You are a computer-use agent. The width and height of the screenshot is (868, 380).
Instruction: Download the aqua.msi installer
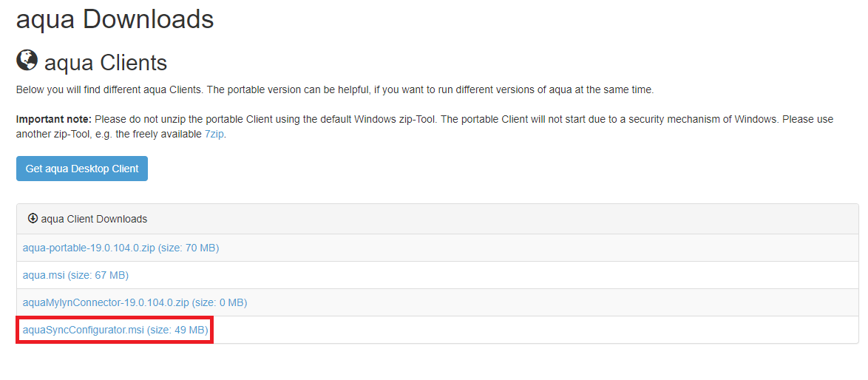(x=44, y=276)
